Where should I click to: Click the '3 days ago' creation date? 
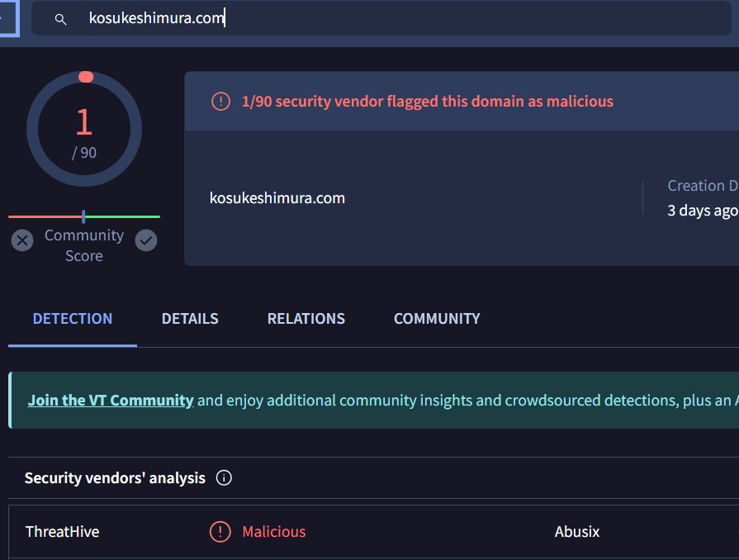(702, 211)
